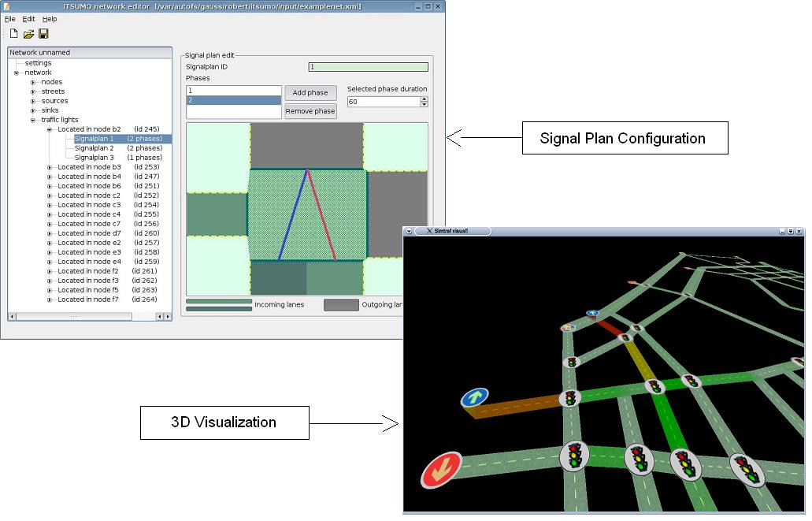Screen dimensions: 812x521
Task: Click the traffic light beside the orange road
Action: (x=569, y=398)
